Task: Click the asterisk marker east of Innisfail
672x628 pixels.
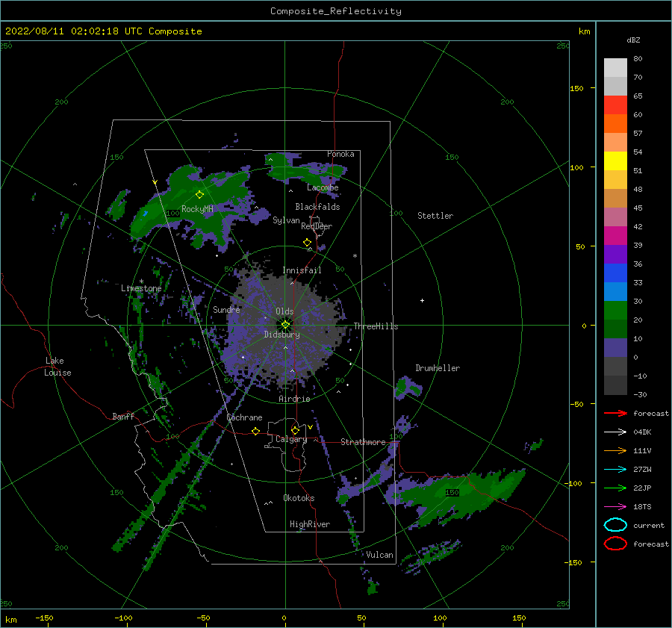Action: pos(355,256)
